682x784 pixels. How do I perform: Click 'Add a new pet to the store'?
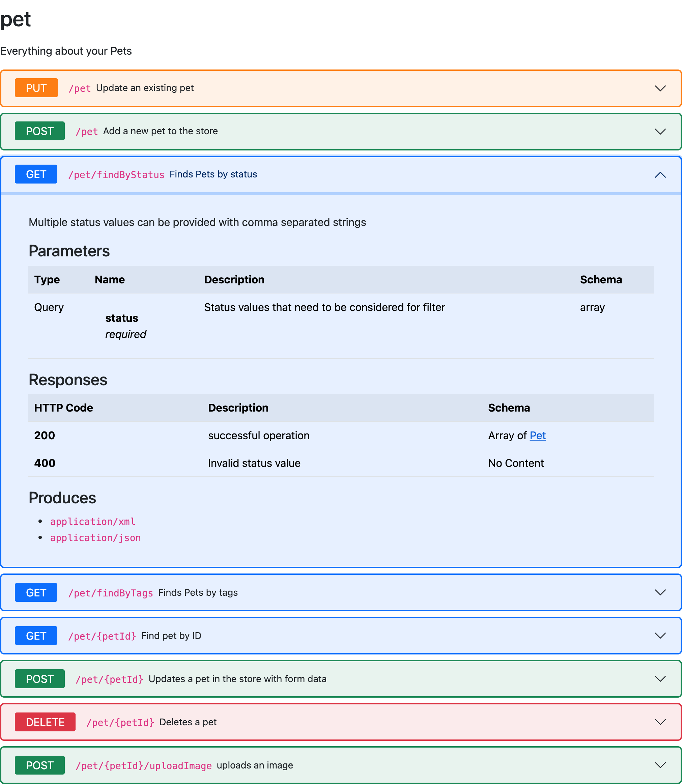click(160, 131)
